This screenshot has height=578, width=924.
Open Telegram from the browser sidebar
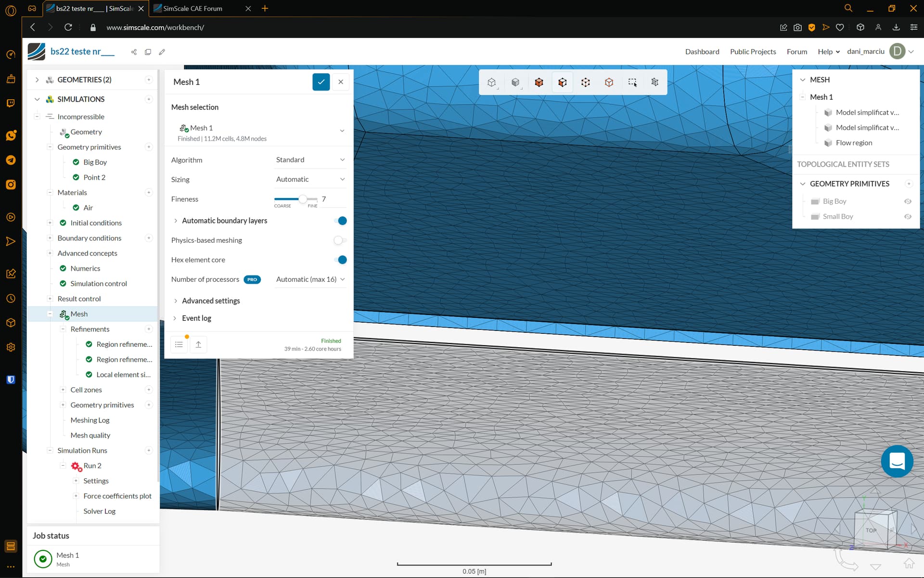pos(11,160)
